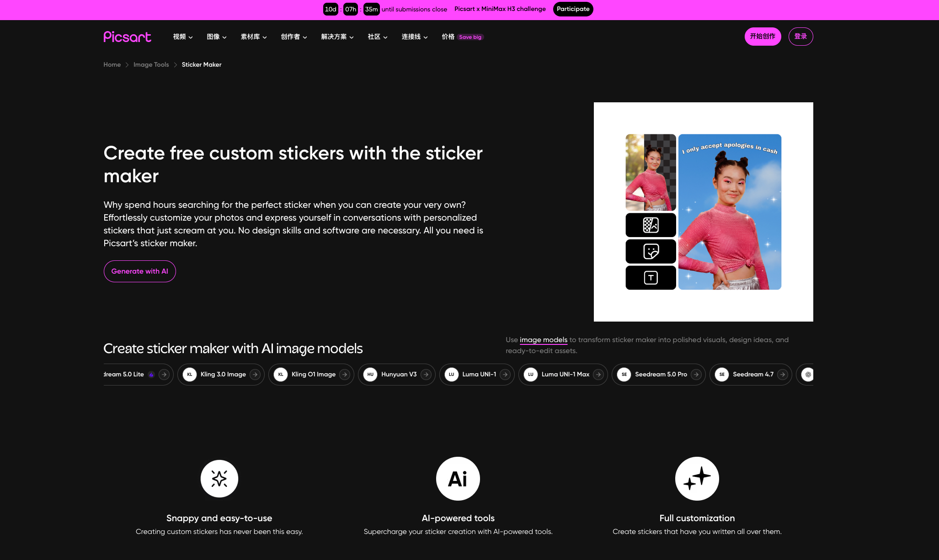Click the countdown timer in the banner
Viewport: 939px width, 560px height.
click(x=351, y=9)
